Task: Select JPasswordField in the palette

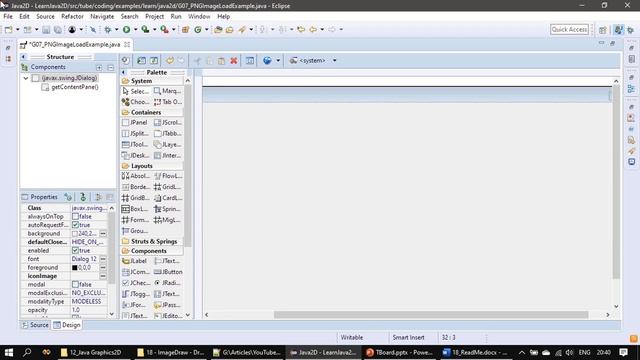Action: tap(167, 305)
